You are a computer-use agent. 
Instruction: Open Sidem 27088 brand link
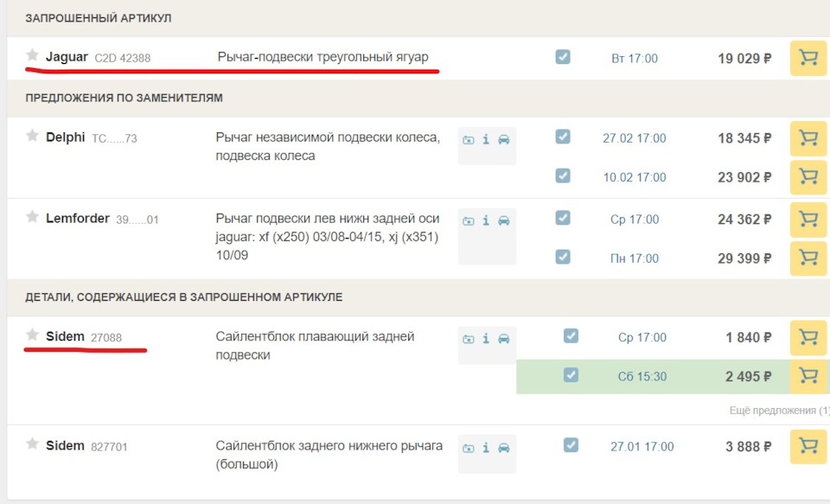coord(65,336)
